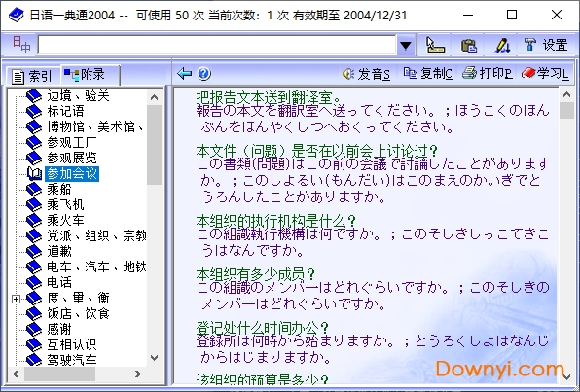Click book icon beside 标记语
Viewport: 580px width, 392px height.
34,112
